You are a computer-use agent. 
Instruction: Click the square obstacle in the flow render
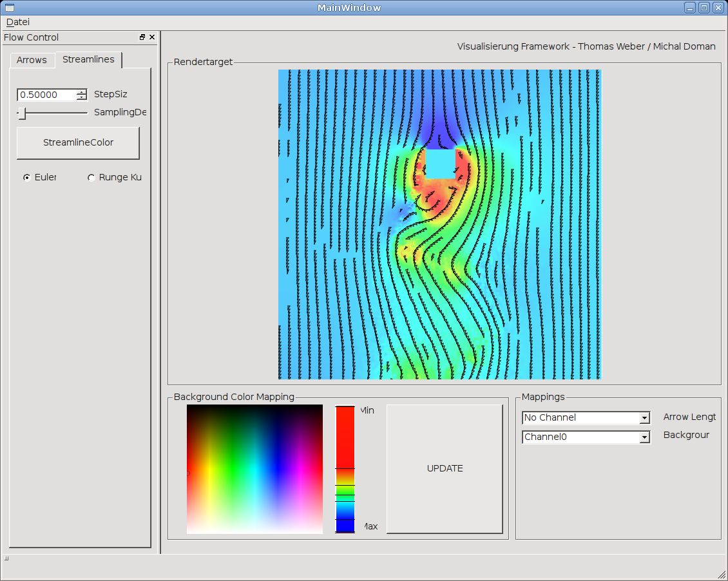click(x=440, y=164)
